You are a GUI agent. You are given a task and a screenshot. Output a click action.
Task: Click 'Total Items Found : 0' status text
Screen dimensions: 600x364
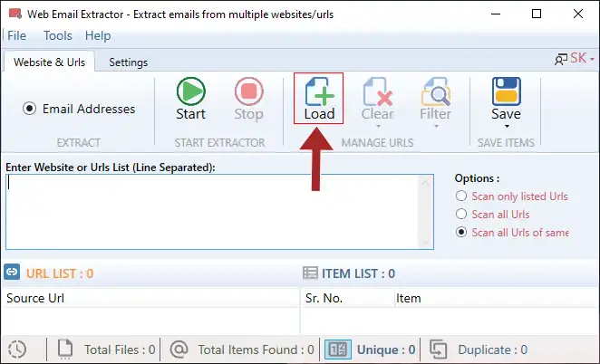coord(256,350)
